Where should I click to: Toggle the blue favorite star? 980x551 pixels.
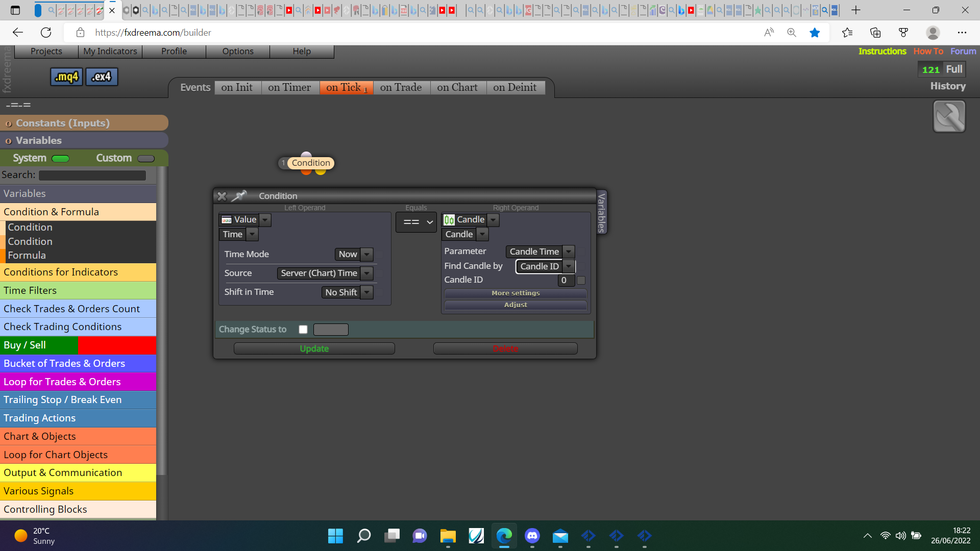tap(815, 33)
